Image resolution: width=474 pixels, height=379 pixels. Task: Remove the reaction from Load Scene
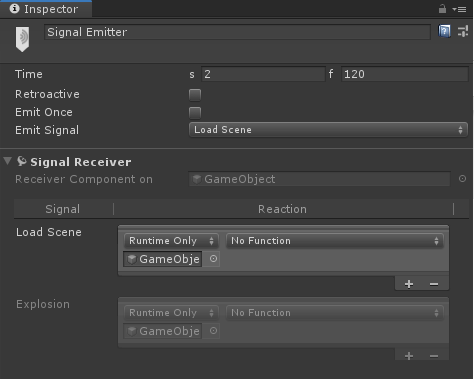[434, 284]
